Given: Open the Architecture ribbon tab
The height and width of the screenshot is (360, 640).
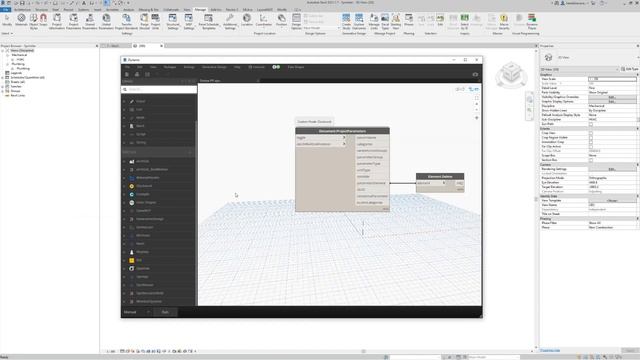Looking at the screenshot, I should coord(23,9).
